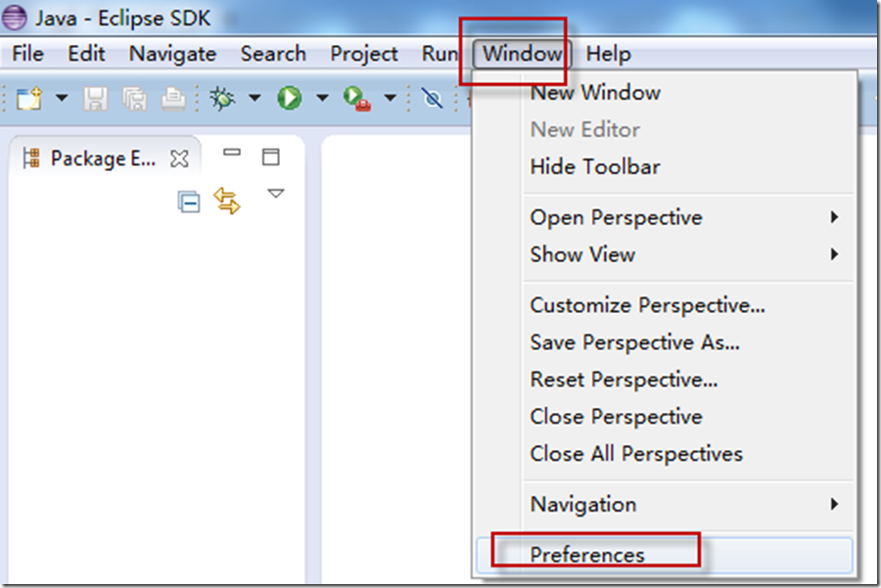Open the Edit menu
This screenshot has width=881, height=588.
coord(86,54)
